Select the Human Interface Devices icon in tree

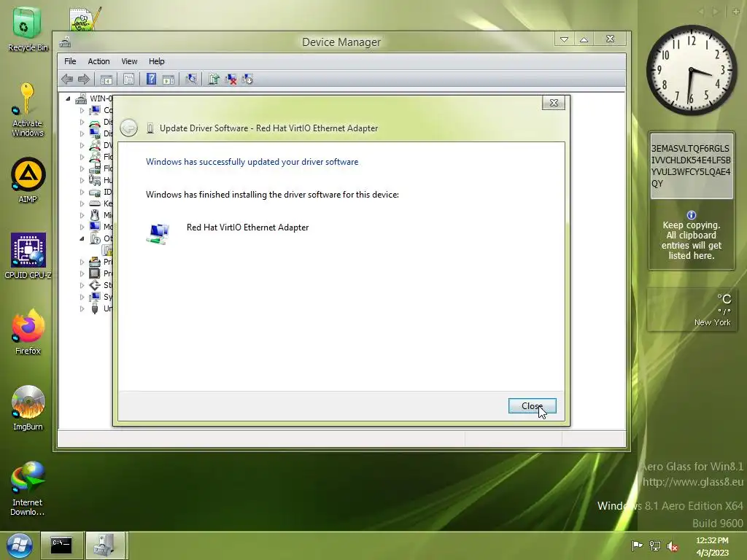pos(95,180)
